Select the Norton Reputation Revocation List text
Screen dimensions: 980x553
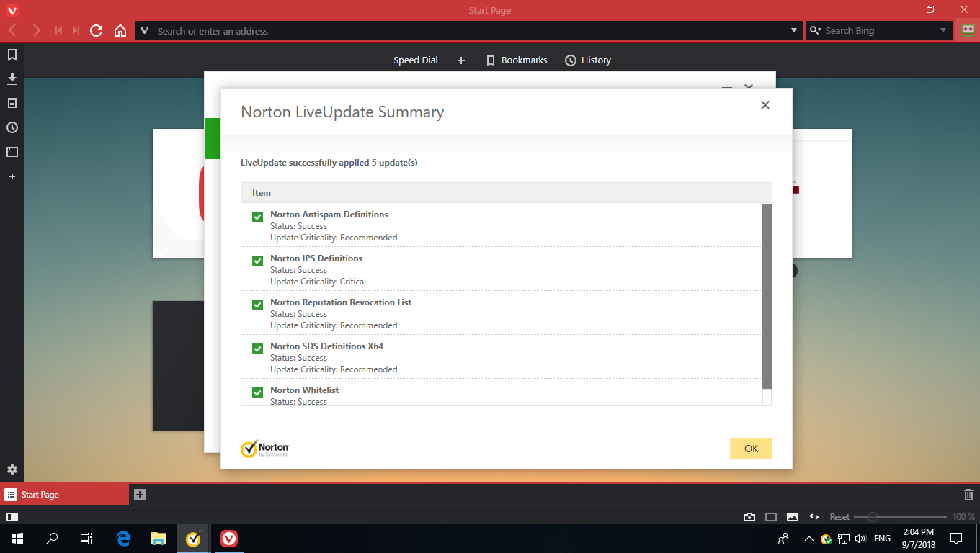(x=341, y=302)
